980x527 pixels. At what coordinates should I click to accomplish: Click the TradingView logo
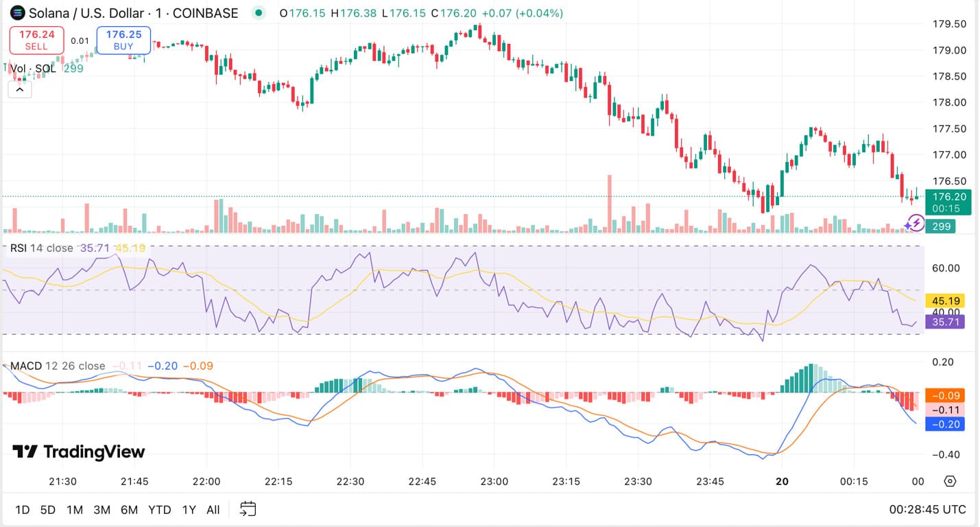pos(79,452)
